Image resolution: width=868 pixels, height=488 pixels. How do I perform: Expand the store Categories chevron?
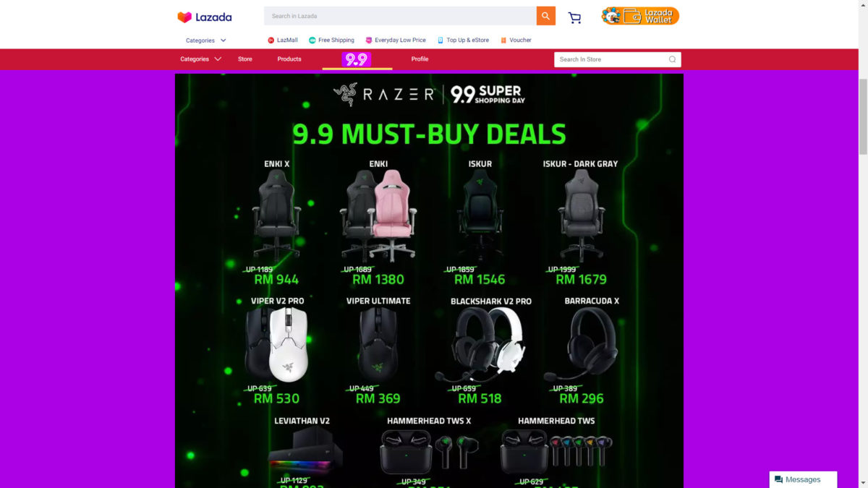coord(218,59)
